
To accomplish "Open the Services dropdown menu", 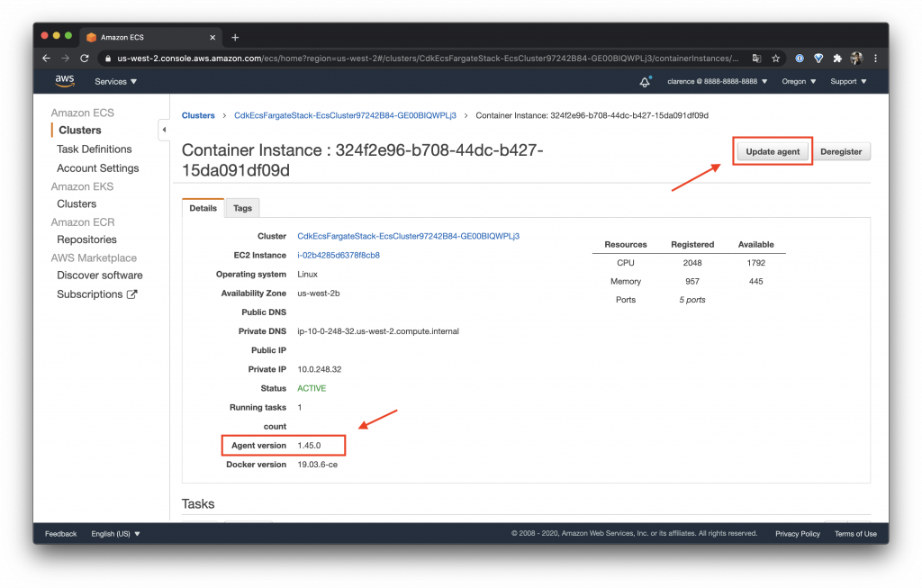I will 116,82.
